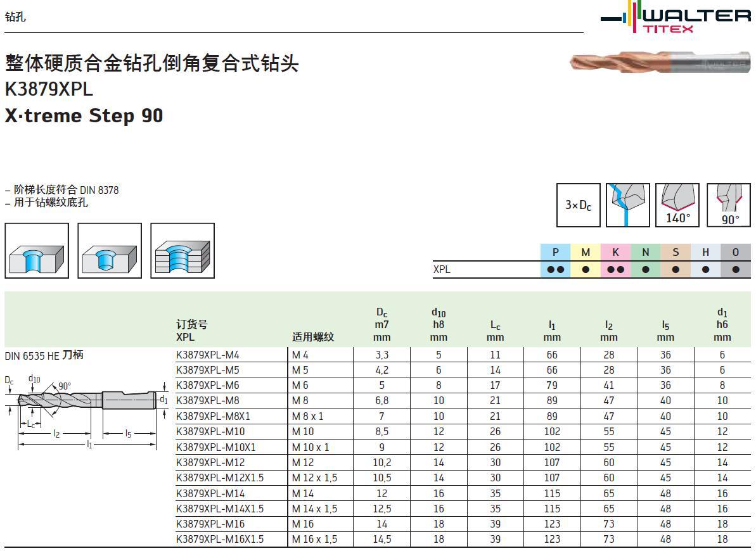Click the grey O material group swatch
The height and width of the screenshot is (551, 756).
click(736, 252)
